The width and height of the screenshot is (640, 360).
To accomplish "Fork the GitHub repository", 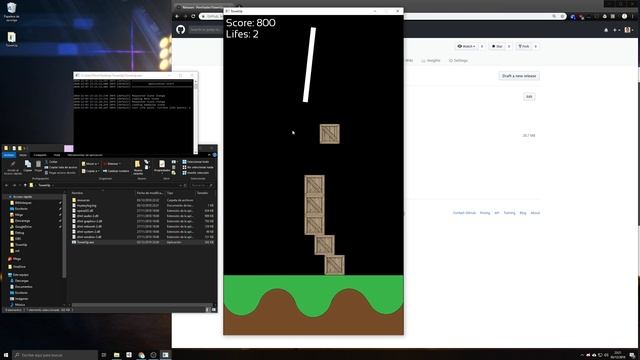I will [x=524, y=47].
